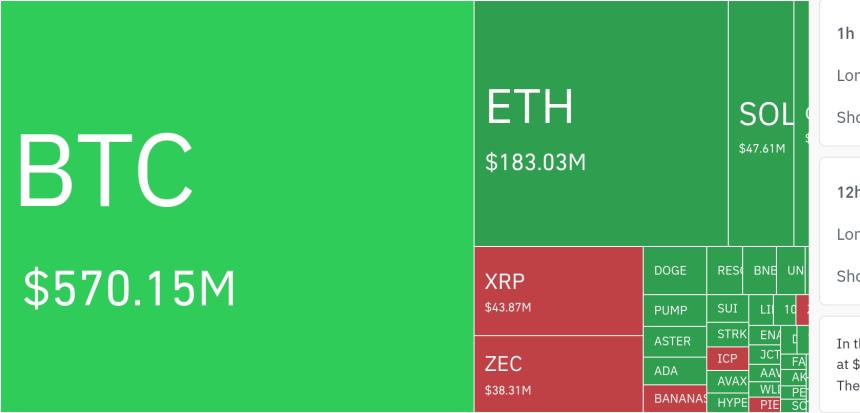Click the 1h liquidation stats card

840,72
